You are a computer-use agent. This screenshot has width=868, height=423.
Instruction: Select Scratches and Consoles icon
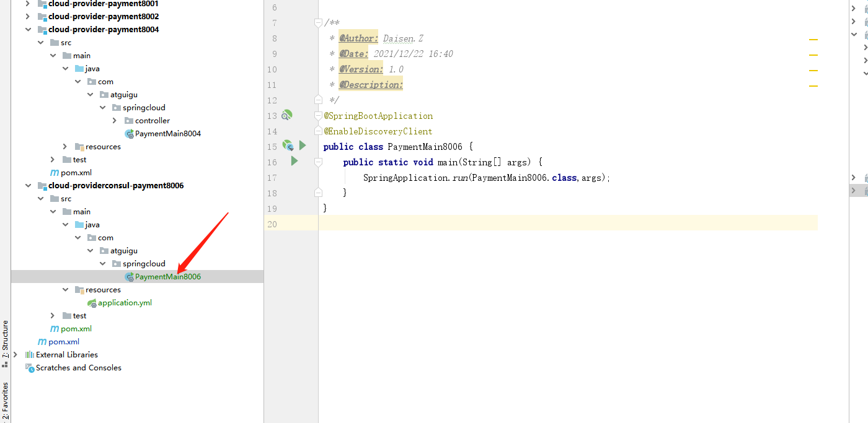[x=30, y=368]
